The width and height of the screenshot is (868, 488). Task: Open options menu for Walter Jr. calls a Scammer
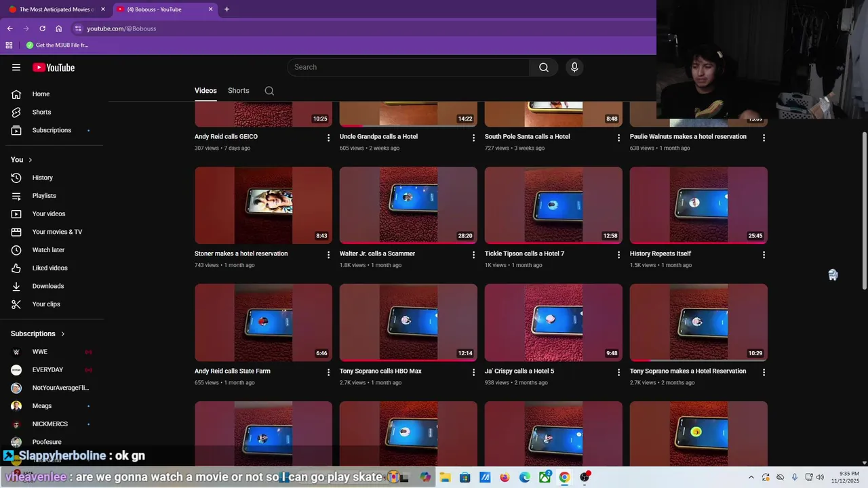473,255
